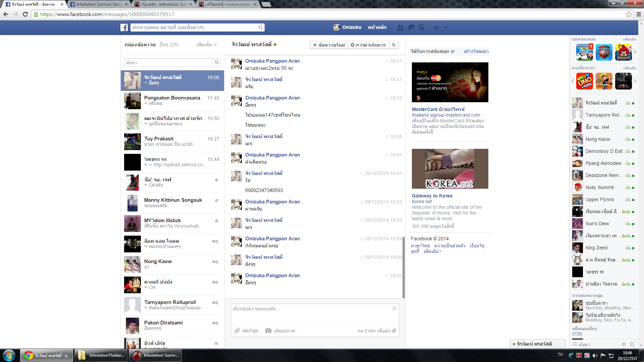Expand the เพิ่มเติม dropdown in inbox header
The width and height of the screenshot is (644, 362).
pos(206,45)
